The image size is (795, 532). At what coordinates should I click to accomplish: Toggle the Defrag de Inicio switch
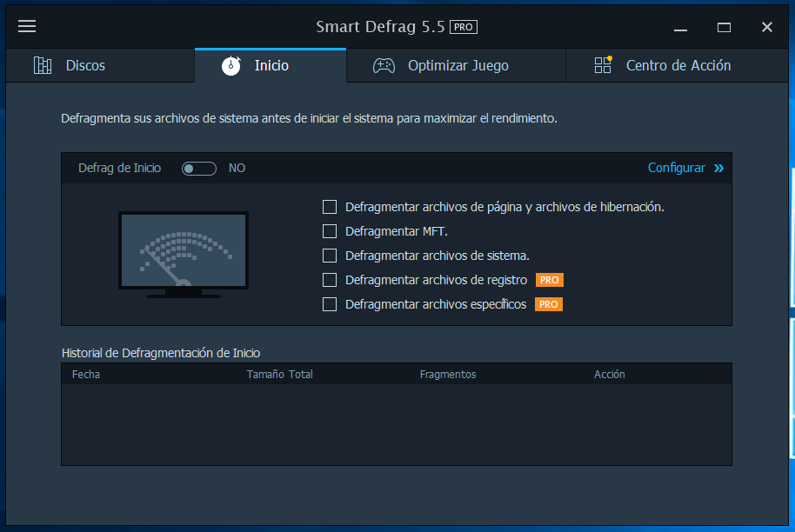[x=199, y=169]
